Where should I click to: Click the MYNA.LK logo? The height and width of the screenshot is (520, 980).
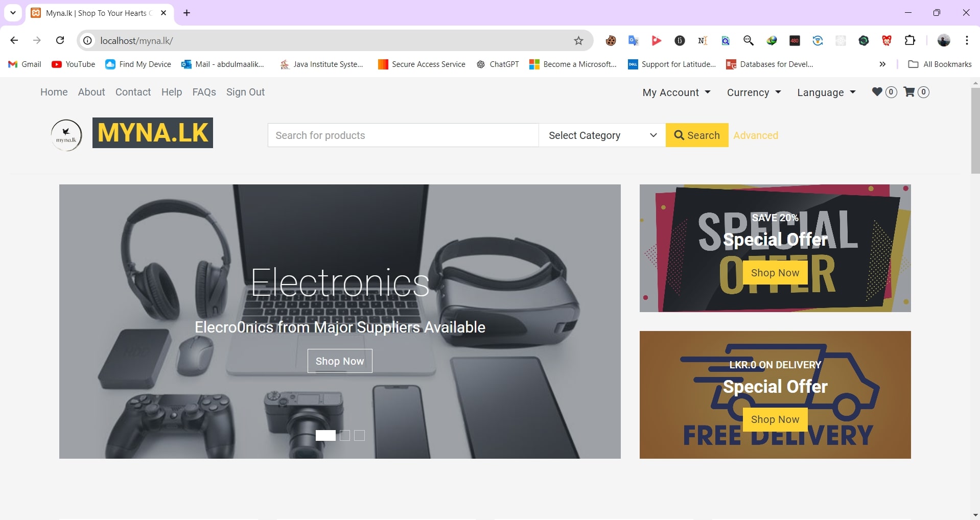[152, 133]
